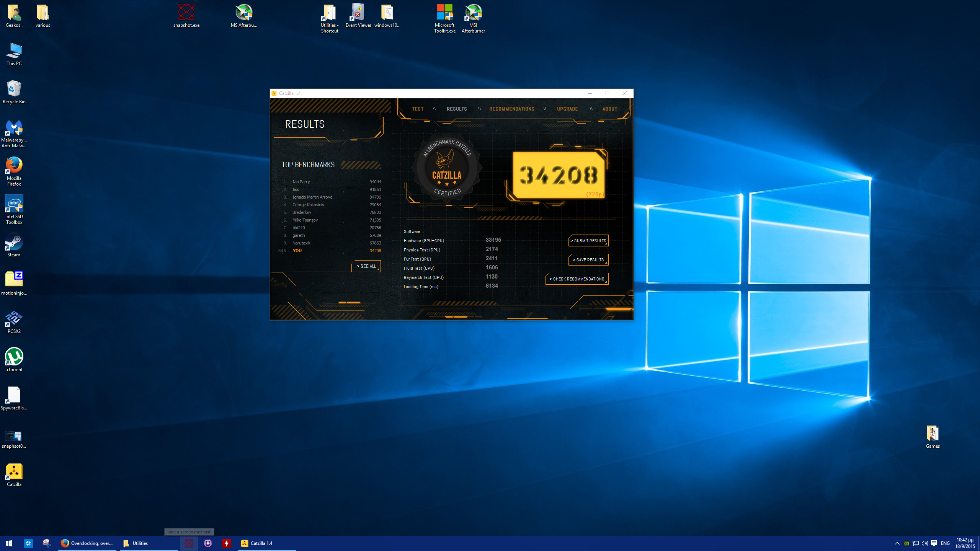Select the MSIAfterbu... installer icon

tap(244, 16)
